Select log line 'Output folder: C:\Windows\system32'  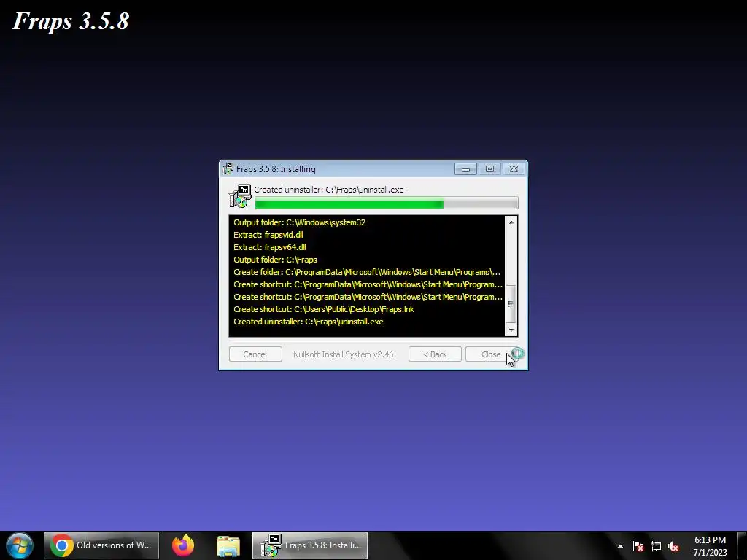300,222
